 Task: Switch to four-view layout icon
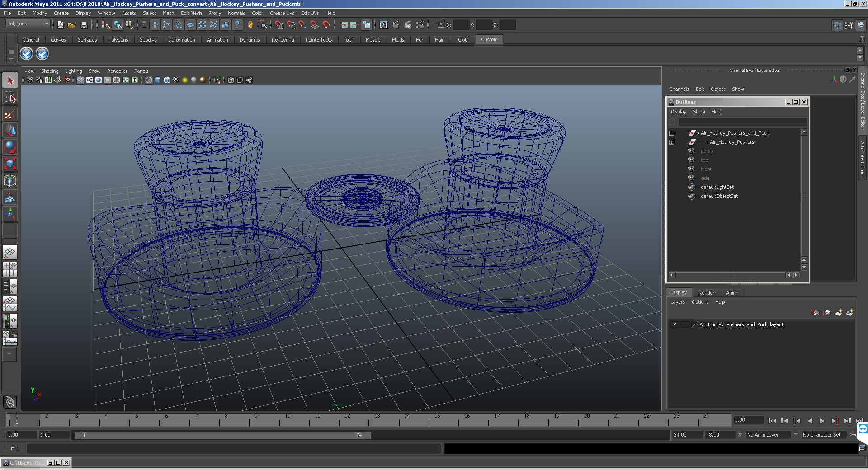tap(10, 269)
